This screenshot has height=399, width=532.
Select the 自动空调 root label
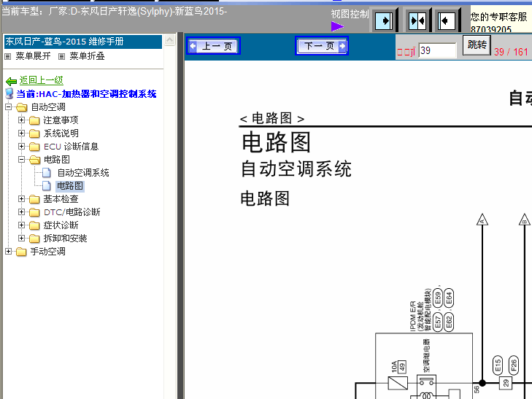48,107
